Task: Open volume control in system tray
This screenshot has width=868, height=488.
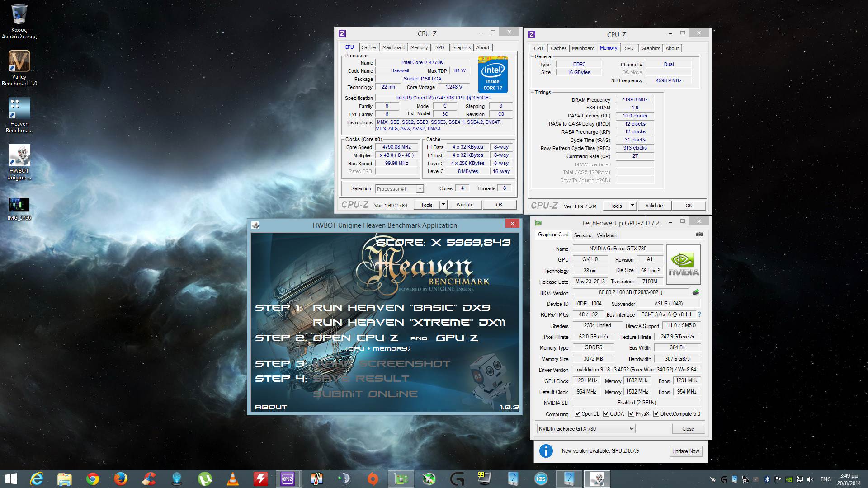Action: point(811,479)
